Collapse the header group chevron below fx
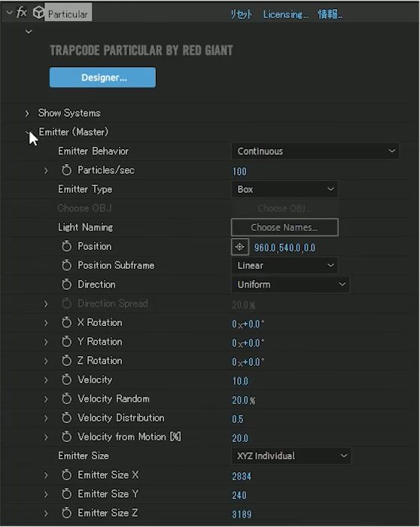 [x=29, y=32]
